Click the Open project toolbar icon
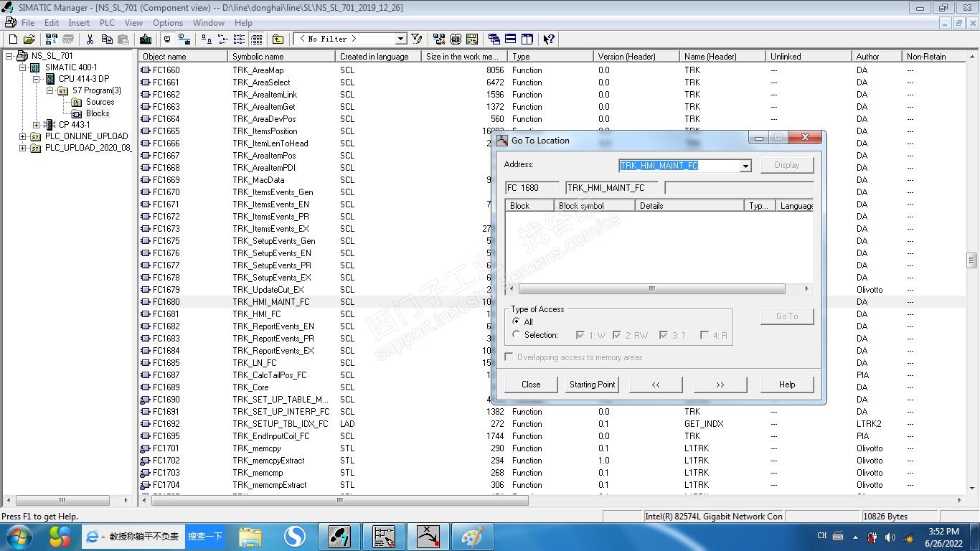Screen dimensions: 980x551 29,39
